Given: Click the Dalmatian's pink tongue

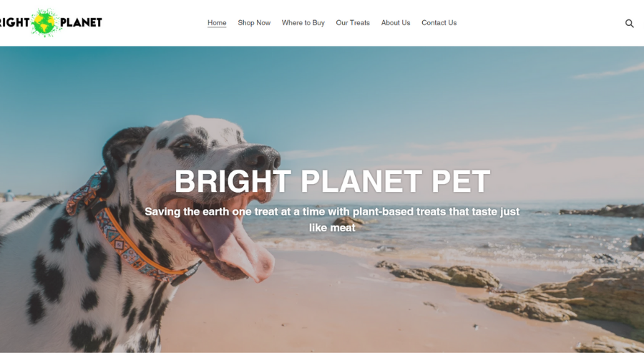Looking at the screenshot, I should (238, 246).
